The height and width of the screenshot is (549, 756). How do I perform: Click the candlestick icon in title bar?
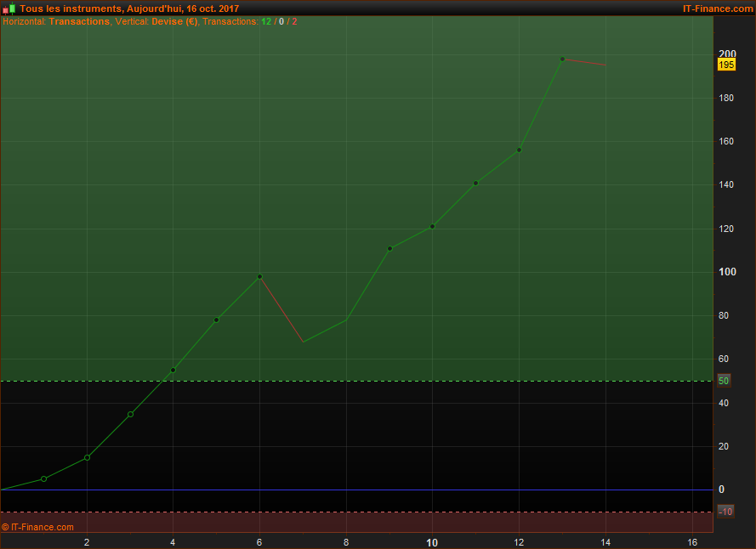pos(9,8)
